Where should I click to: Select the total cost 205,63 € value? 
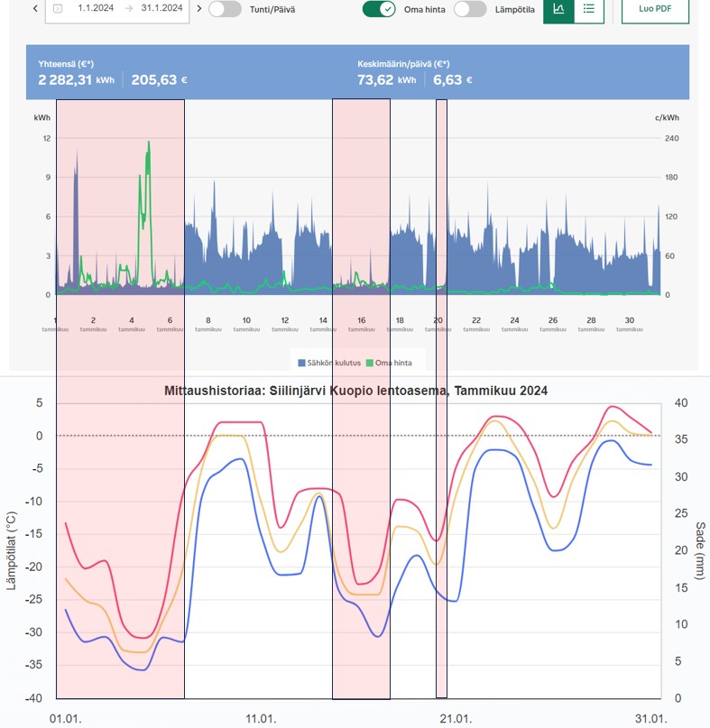[x=160, y=80]
